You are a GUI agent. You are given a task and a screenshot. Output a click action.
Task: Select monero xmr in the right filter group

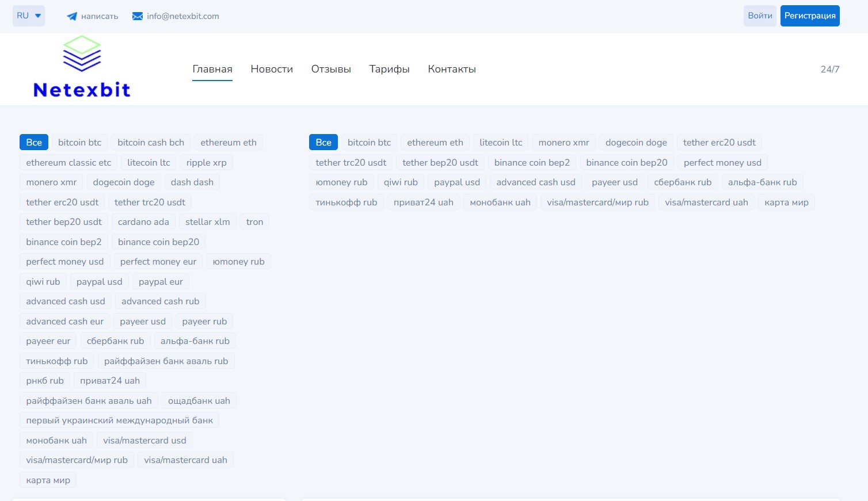click(564, 143)
